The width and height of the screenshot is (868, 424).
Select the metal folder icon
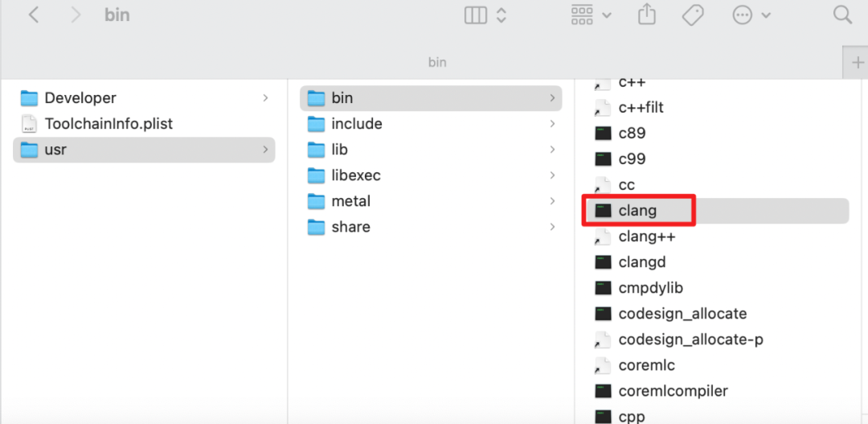click(316, 201)
